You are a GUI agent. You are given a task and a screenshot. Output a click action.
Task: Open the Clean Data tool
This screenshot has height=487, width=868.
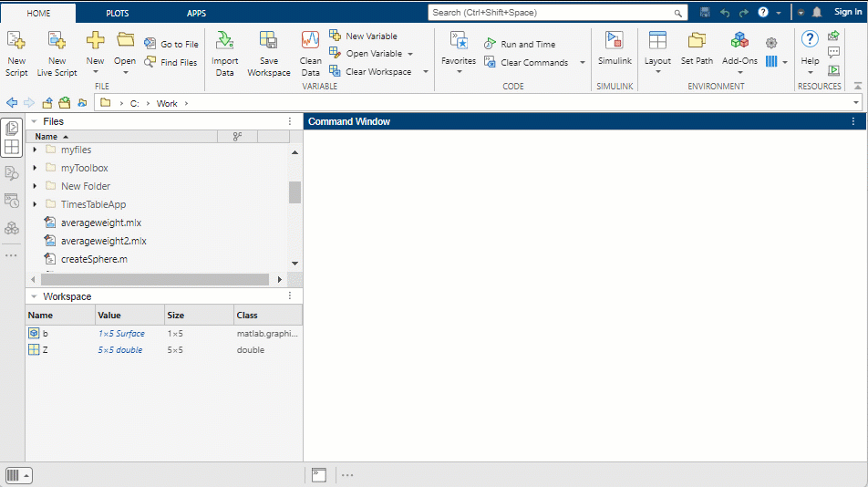(x=311, y=53)
